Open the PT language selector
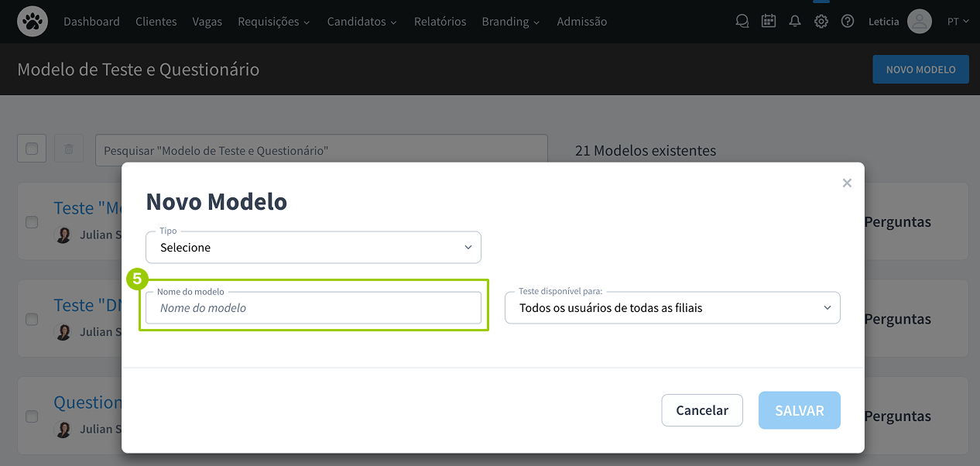 [958, 22]
